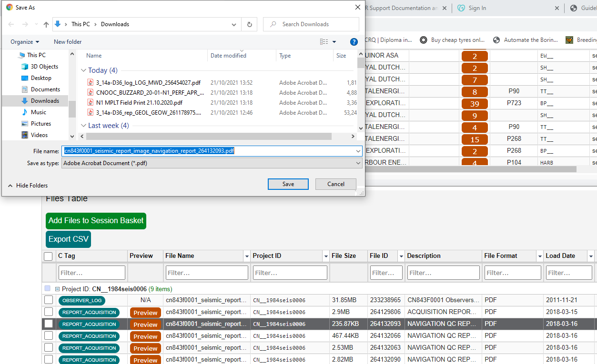Image resolution: width=597 pixels, height=364 pixels.
Task: Click the Forward arrow in Save As dialog
Action: click(x=25, y=24)
